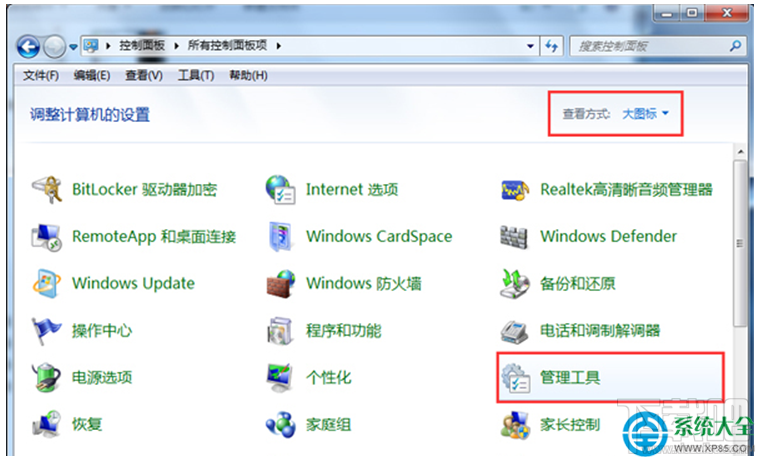Open the Programs and Features icon
This screenshot has width=757, height=459.
pos(280,331)
